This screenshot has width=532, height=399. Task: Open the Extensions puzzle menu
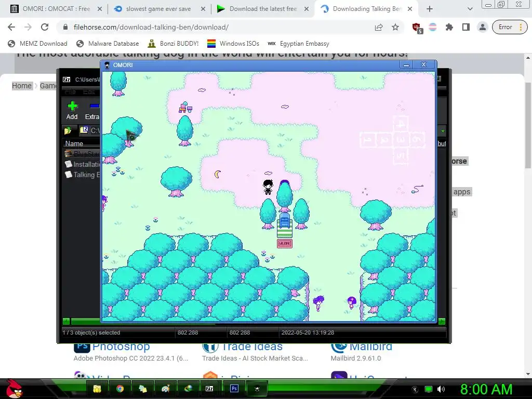(449, 27)
